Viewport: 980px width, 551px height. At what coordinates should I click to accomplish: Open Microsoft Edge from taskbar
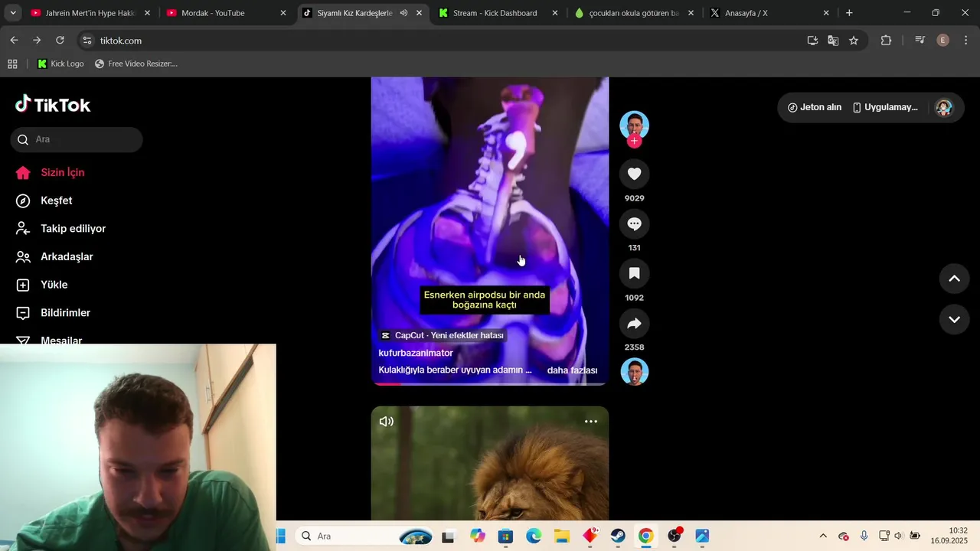[x=534, y=536]
